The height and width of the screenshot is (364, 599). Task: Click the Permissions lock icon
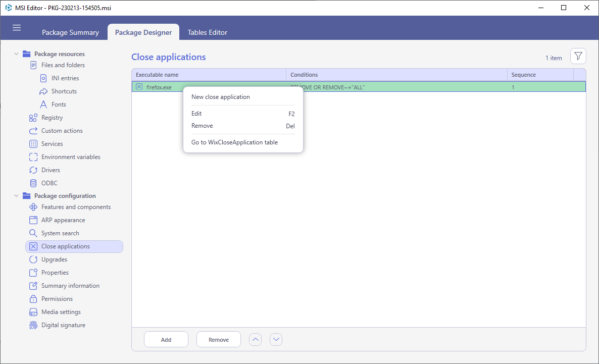coord(33,299)
